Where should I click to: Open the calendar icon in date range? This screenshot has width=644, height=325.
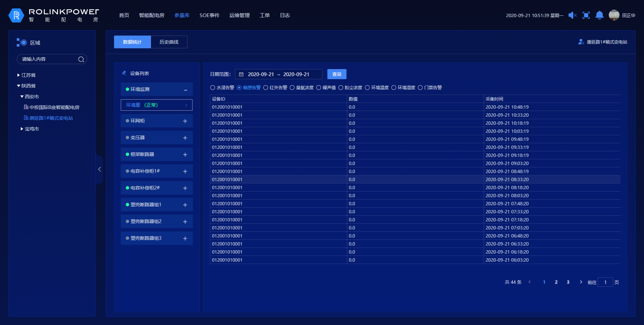point(241,74)
